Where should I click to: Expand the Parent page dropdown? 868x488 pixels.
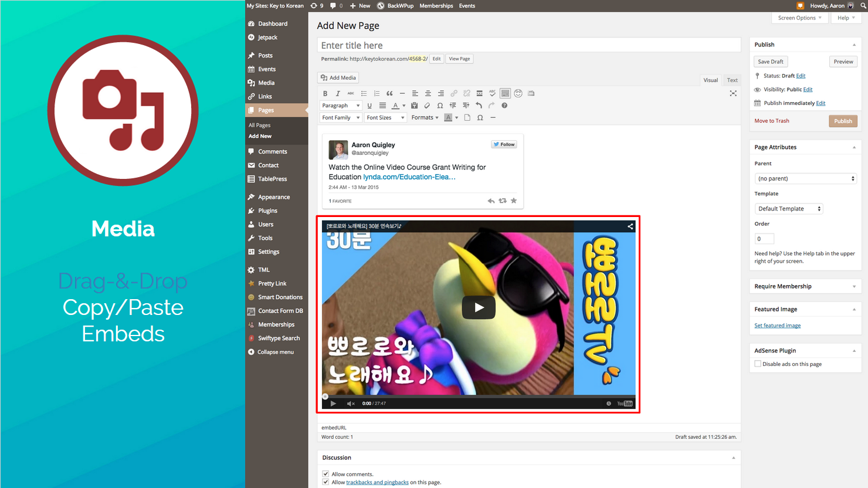click(805, 178)
